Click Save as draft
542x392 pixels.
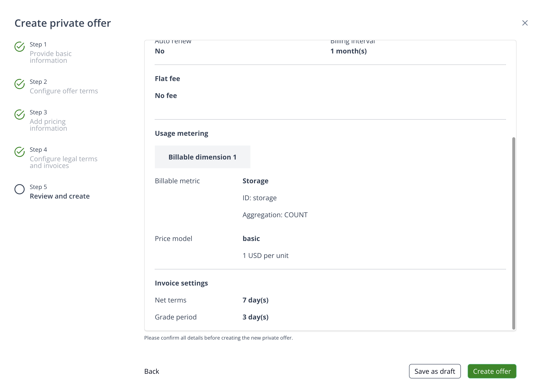click(x=435, y=371)
